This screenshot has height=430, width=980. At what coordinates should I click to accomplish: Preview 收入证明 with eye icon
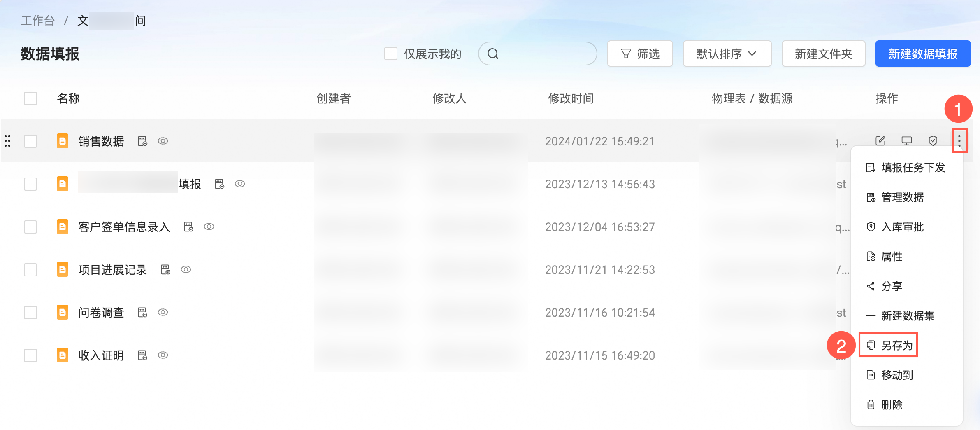(x=163, y=355)
